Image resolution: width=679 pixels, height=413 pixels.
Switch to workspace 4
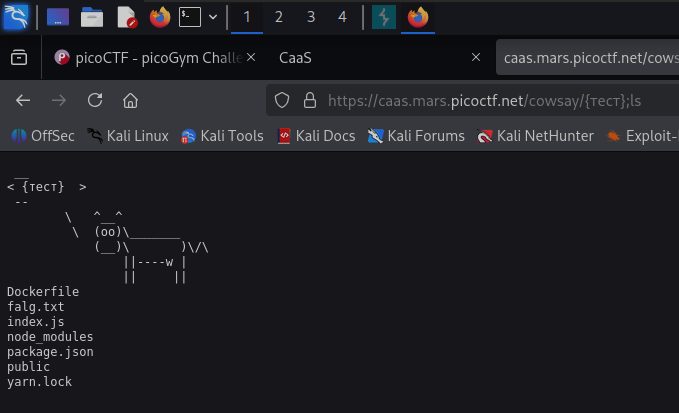point(342,17)
